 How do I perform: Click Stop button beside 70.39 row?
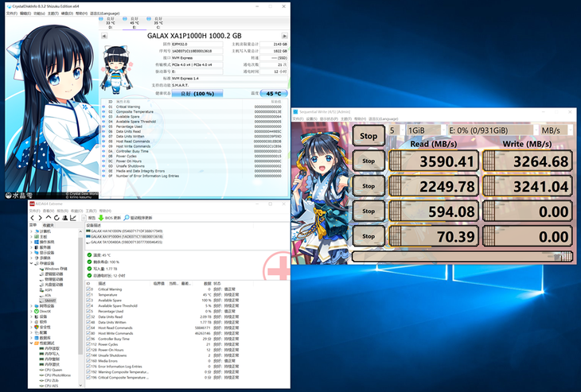point(368,236)
